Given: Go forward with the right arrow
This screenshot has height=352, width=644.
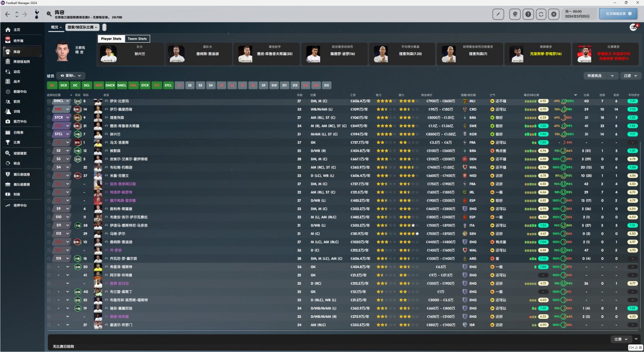Looking at the screenshot, I should (x=25, y=14).
